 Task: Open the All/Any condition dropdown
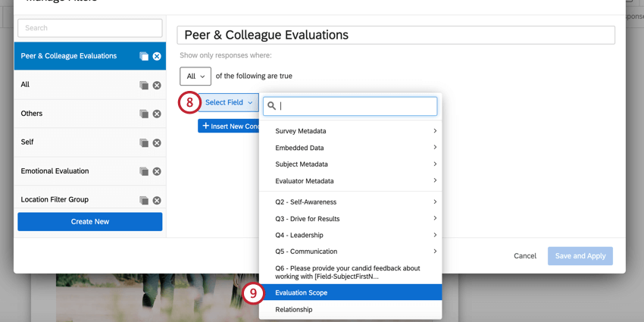(195, 77)
